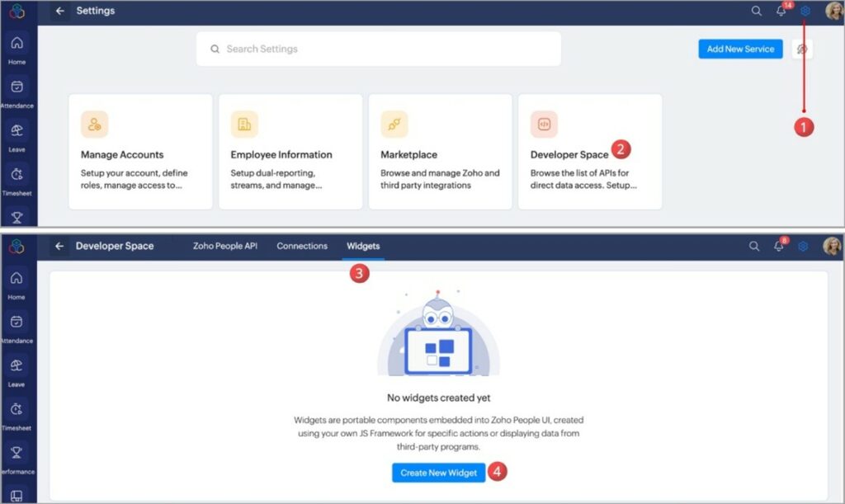Click the back arrow beside Settings title
This screenshot has height=504, width=845.
(59, 12)
